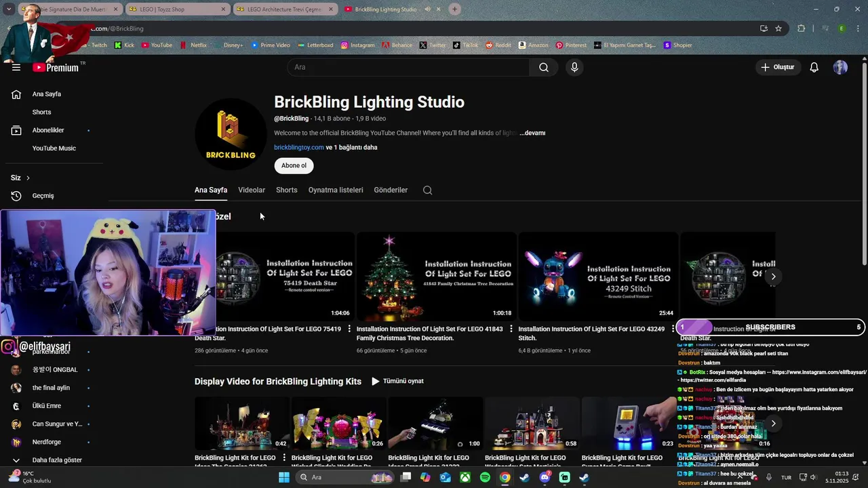Open the Grand Piano light kit thumbnail

tap(434, 424)
